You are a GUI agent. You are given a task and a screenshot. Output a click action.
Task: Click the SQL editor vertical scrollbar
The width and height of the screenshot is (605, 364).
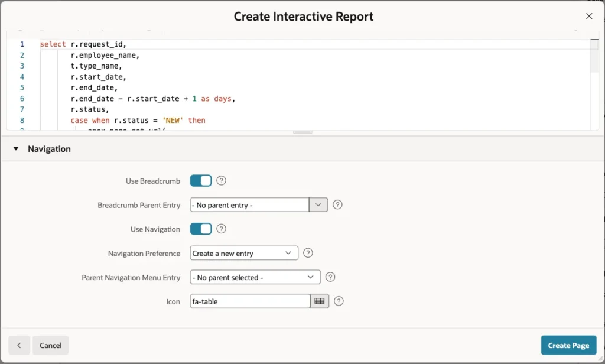pos(594,56)
